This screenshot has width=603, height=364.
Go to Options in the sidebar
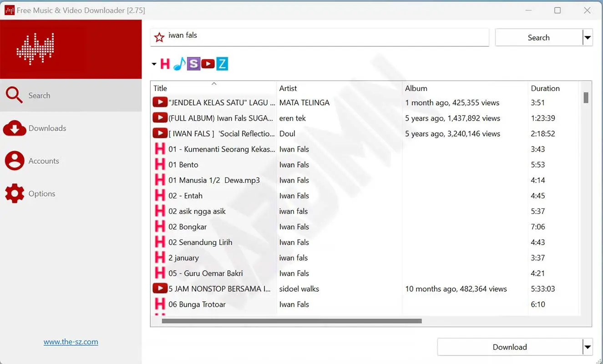42,194
